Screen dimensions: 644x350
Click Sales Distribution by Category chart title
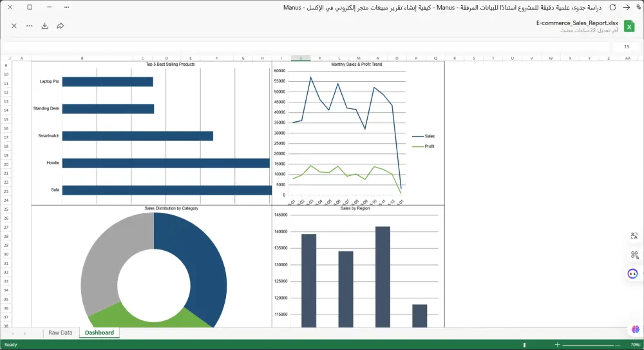pyautogui.click(x=171, y=208)
